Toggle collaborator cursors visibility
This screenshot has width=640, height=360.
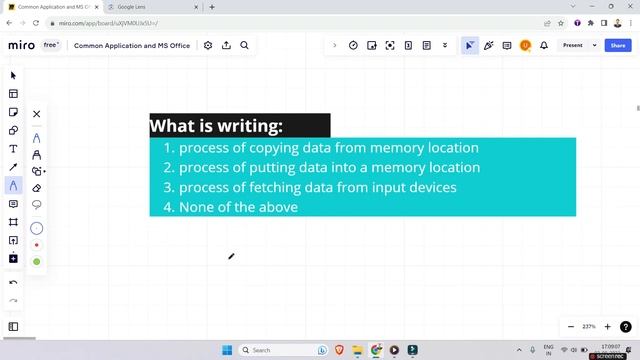click(x=470, y=45)
